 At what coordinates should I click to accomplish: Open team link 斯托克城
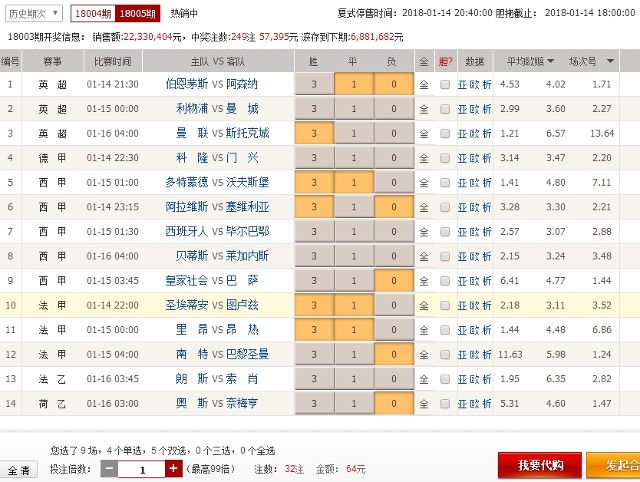point(247,133)
